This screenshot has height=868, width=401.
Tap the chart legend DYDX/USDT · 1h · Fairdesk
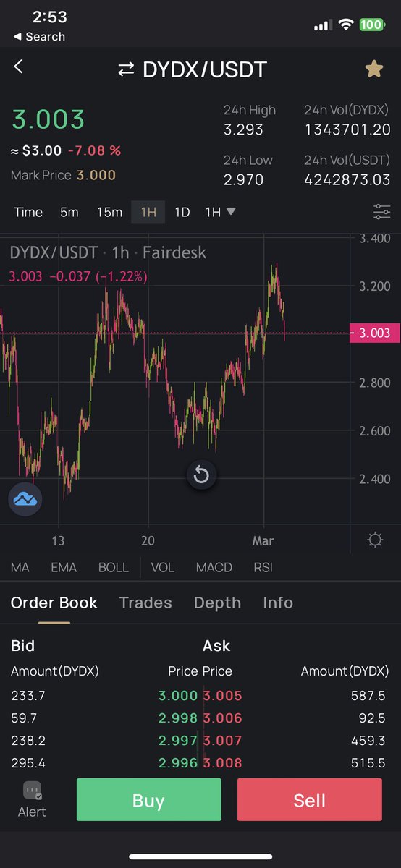[x=108, y=252]
